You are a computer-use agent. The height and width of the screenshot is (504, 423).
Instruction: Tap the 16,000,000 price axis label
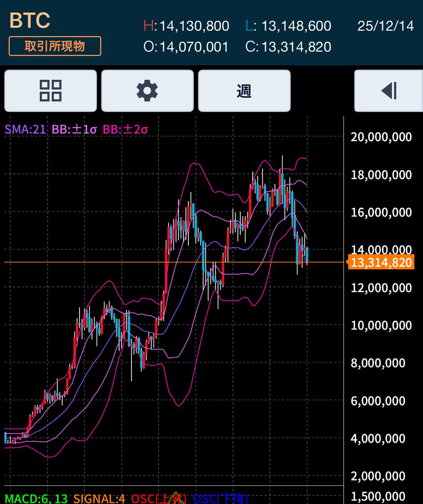click(x=381, y=212)
